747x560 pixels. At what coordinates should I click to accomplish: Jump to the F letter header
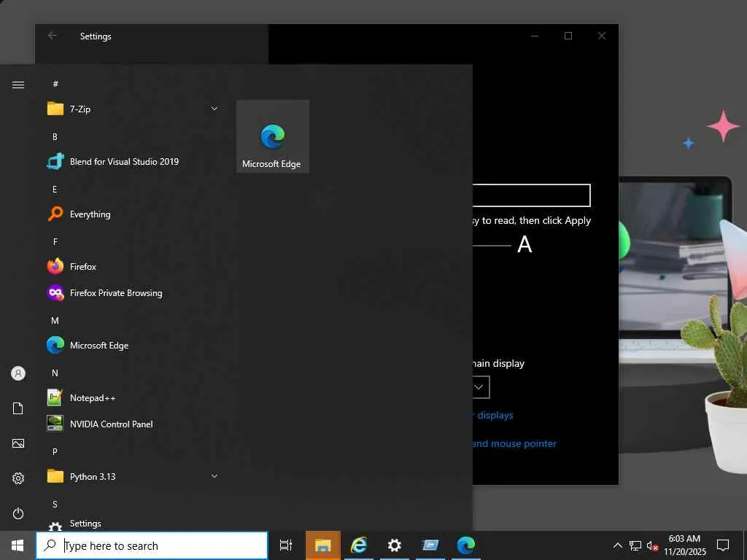[x=55, y=242]
